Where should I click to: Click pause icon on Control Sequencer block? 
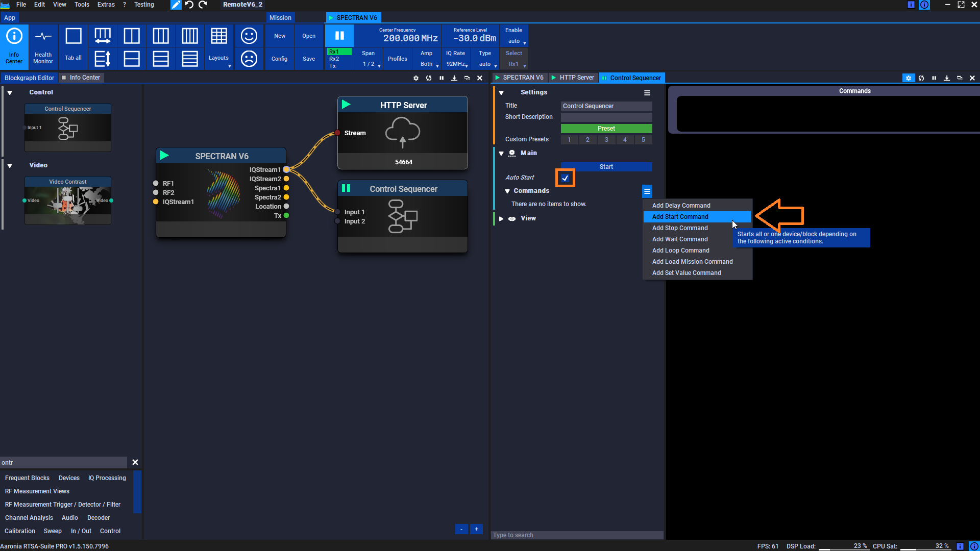tap(346, 188)
